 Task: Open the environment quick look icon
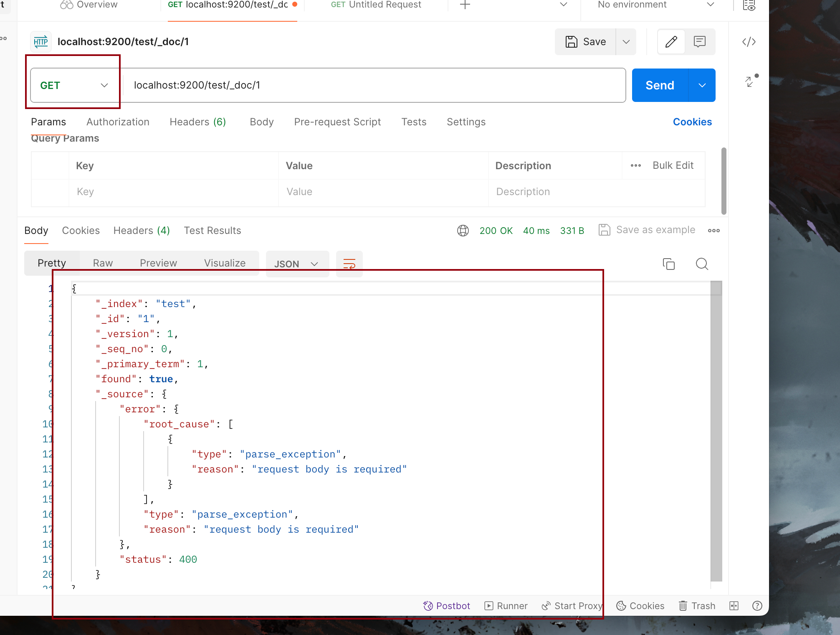pos(749,5)
